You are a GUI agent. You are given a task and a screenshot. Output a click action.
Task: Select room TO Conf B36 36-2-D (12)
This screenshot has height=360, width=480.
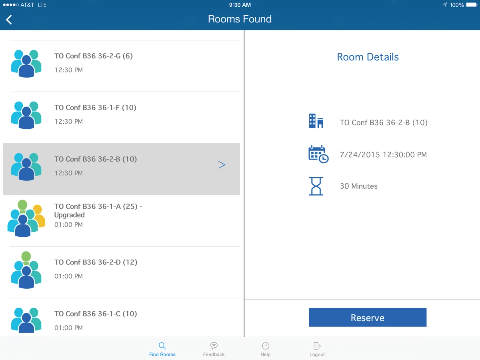click(x=121, y=272)
